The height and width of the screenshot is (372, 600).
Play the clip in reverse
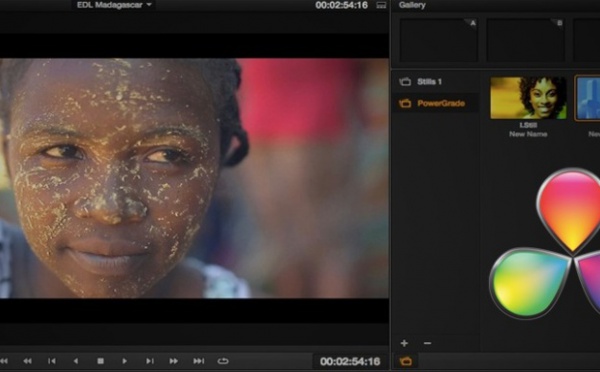click(x=76, y=361)
